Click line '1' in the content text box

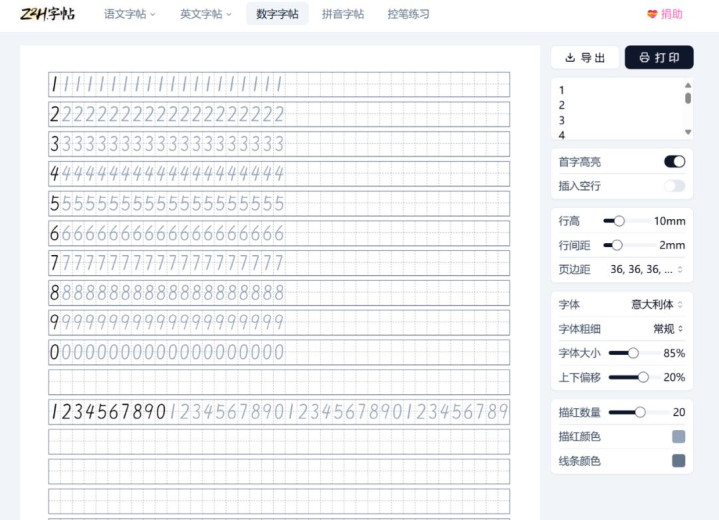click(x=562, y=90)
